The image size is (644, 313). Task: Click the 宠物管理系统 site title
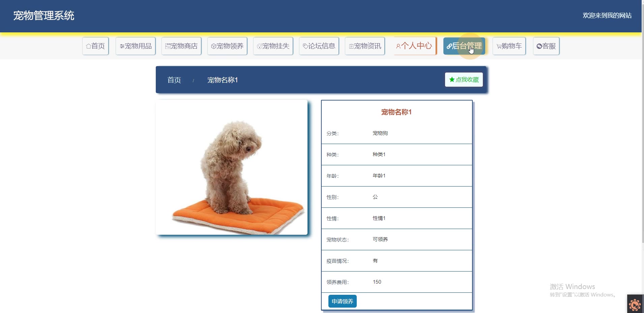pyautogui.click(x=44, y=16)
